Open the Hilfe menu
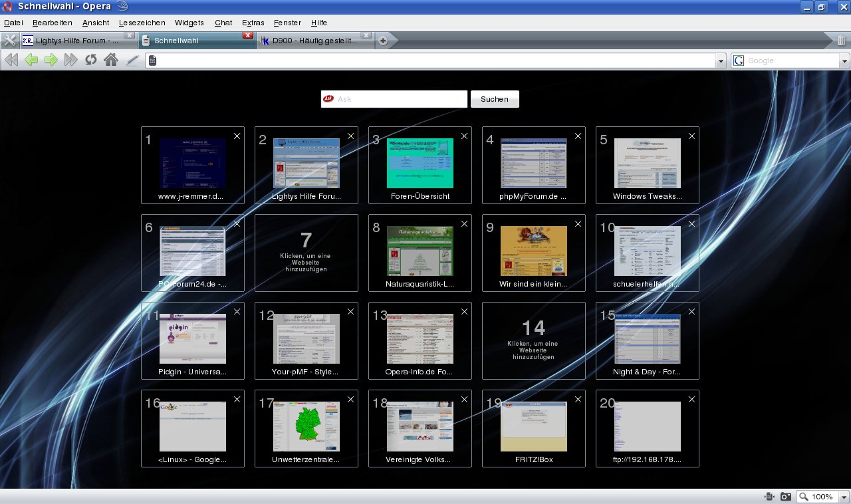Screen dimensions: 851x504 319,23
